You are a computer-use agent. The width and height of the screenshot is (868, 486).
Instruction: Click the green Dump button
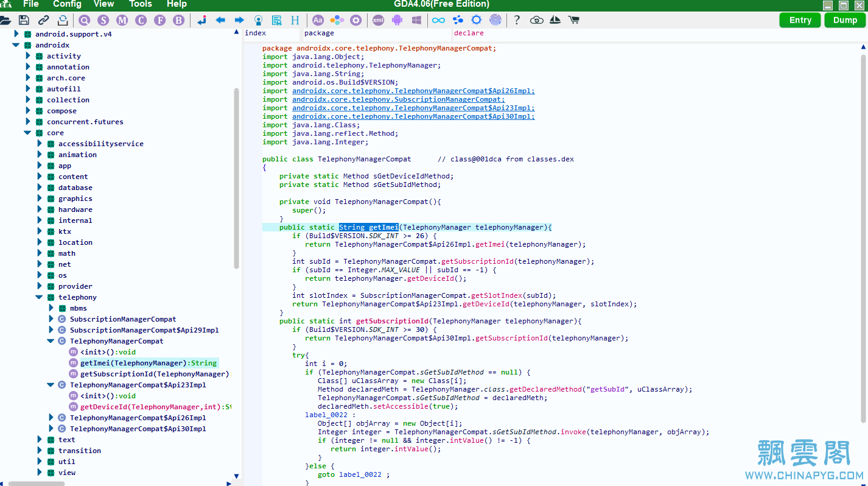845,20
